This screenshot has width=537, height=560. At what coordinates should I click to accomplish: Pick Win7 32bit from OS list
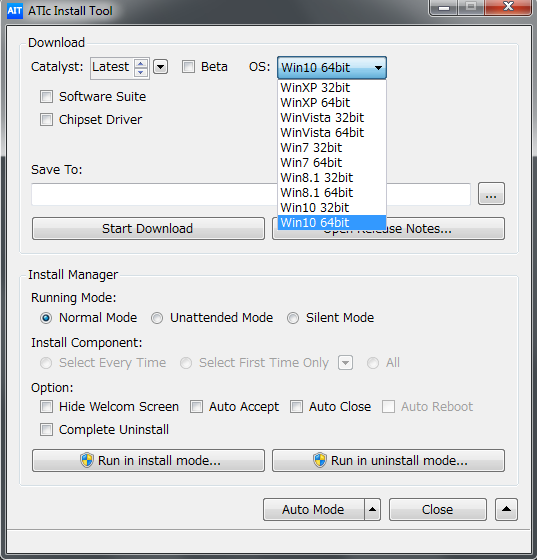pos(332,148)
